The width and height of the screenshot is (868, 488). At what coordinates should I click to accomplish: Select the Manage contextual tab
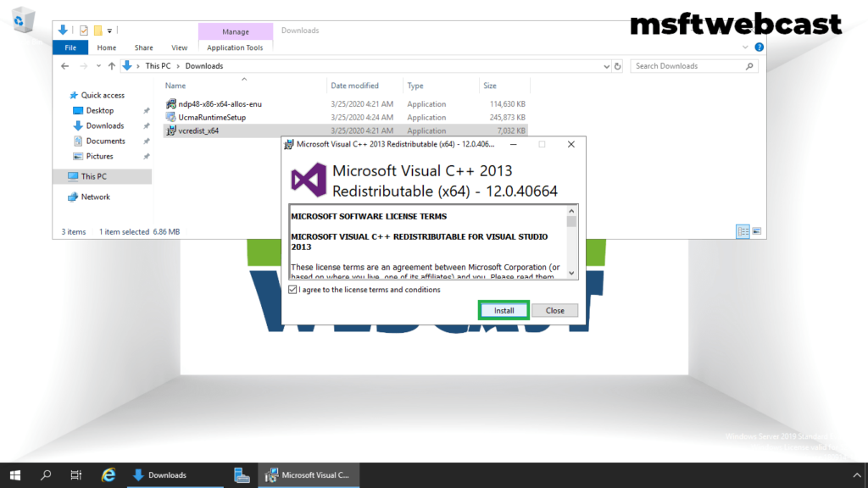coord(236,31)
